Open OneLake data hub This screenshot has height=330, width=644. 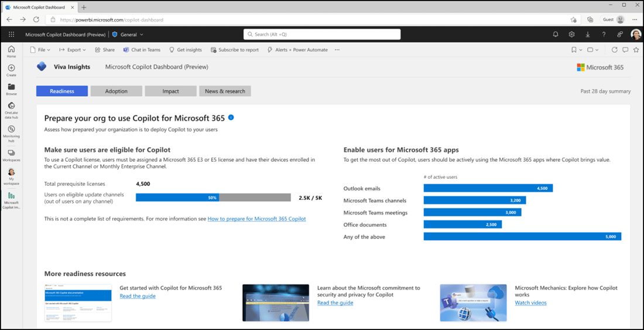(x=12, y=111)
